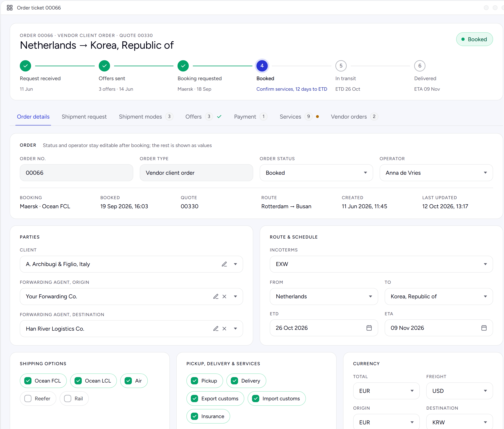Enable the Reefer shipping option
Image resolution: width=504 pixels, height=429 pixels.
click(x=38, y=399)
